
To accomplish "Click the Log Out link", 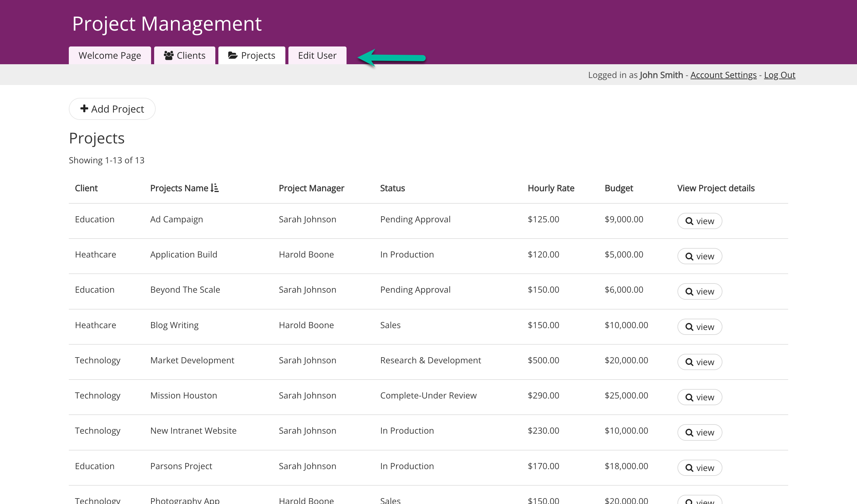I will [x=779, y=75].
